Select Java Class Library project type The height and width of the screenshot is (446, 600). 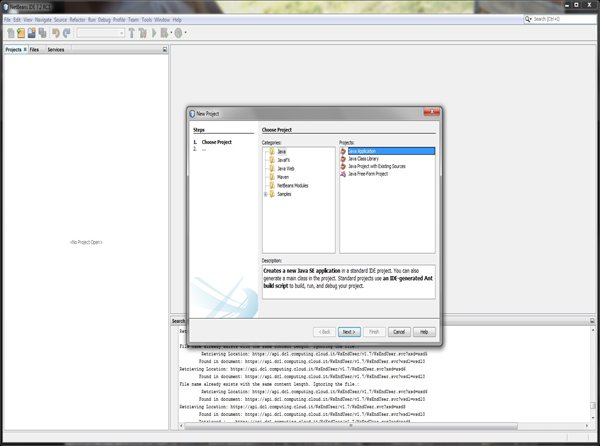point(364,159)
